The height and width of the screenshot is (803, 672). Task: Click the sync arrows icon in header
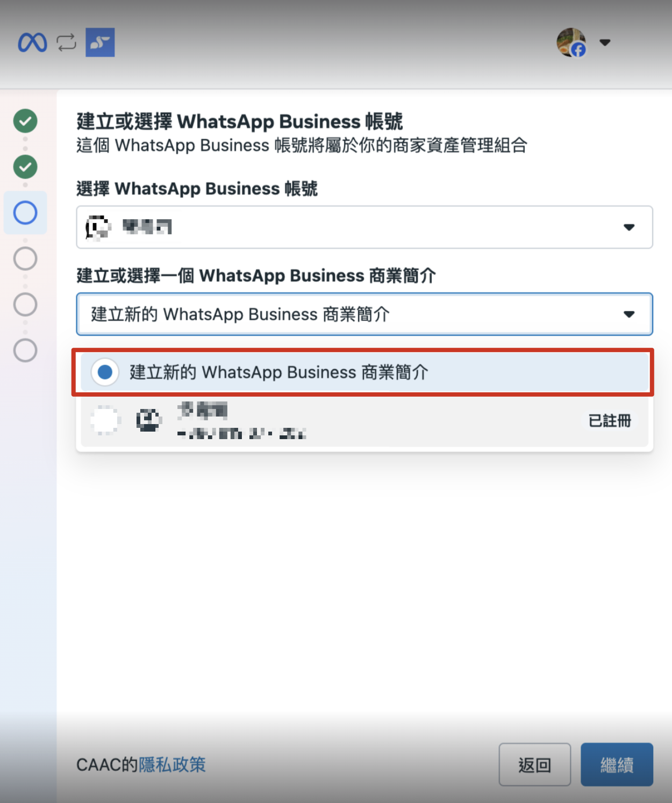pyautogui.click(x=67, y=42)
